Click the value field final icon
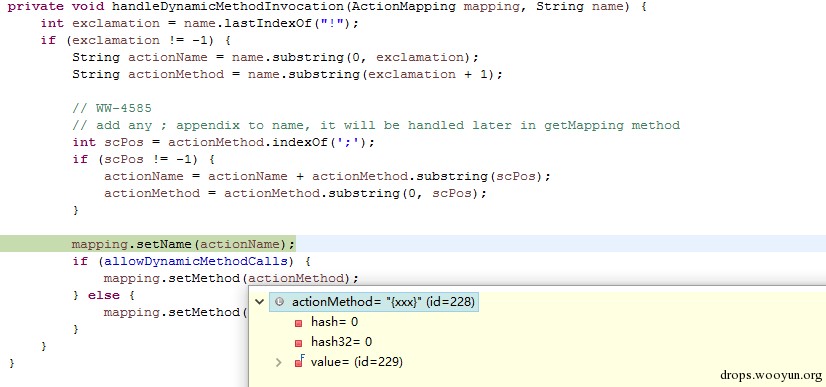Image resolution: width=826 pixels, height=387 pixels. click(299, 362)
